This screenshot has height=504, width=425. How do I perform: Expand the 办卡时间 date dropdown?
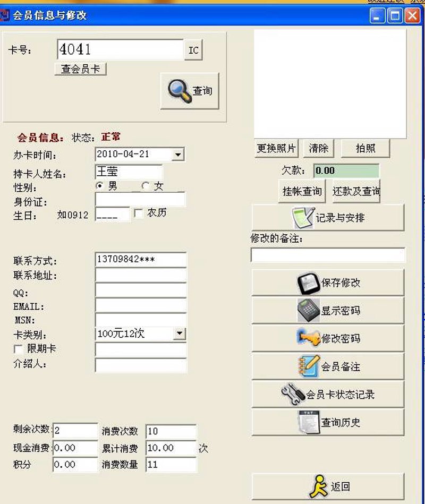coord(178,155)
